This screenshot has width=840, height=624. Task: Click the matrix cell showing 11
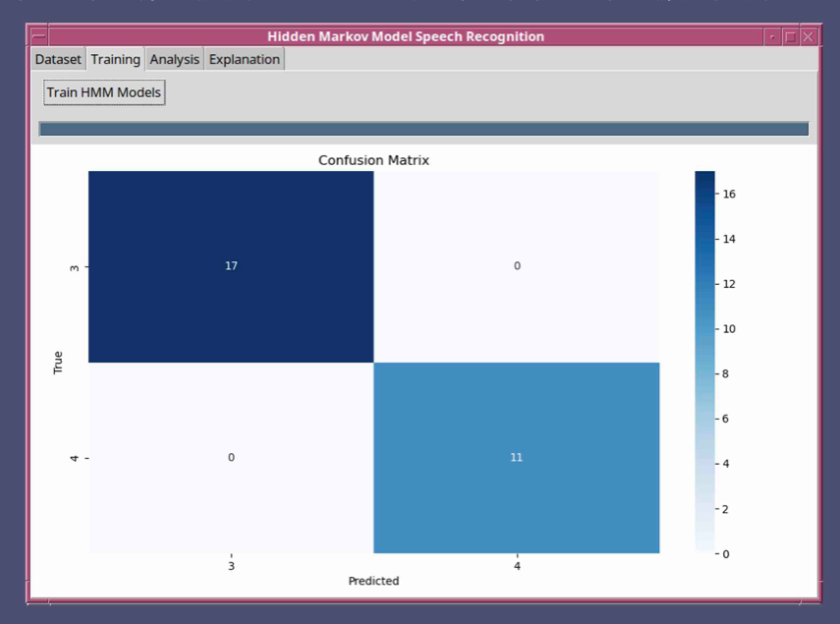516,458
